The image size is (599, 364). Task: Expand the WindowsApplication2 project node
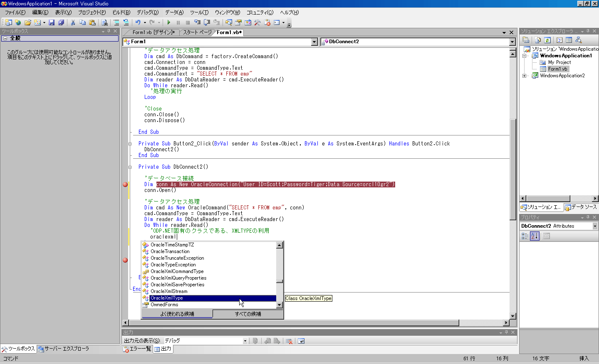pos(523,76)
